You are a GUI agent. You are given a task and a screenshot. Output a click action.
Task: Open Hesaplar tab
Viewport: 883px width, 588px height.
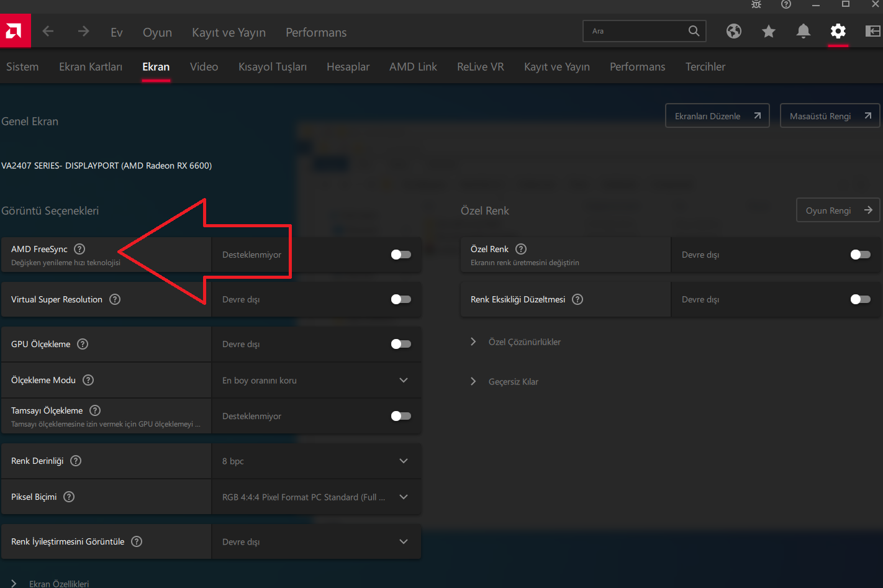[x=348, y=66]
